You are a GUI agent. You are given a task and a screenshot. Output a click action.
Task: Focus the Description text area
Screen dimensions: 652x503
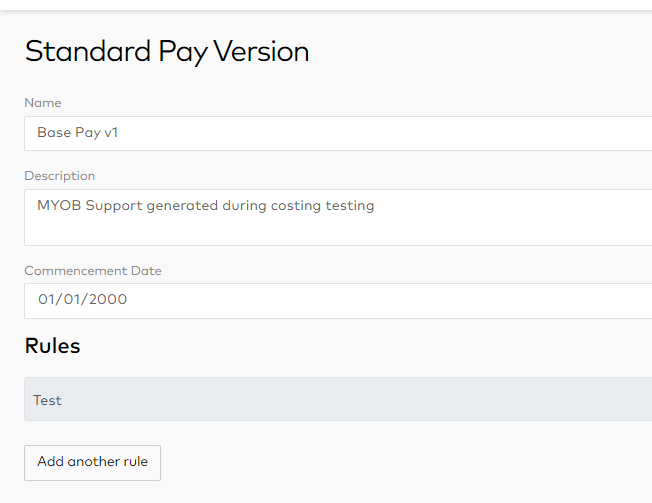pyautogui.click(x=338, y=217)
